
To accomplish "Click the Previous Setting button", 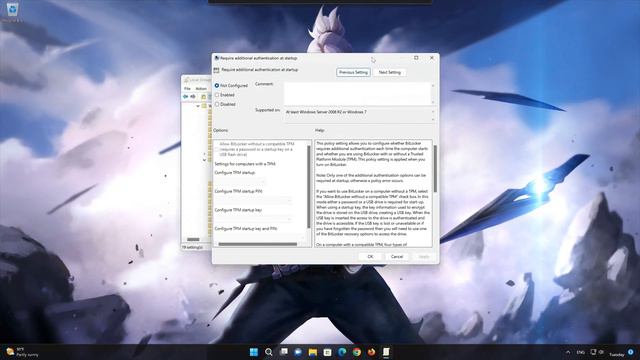I will tap(353, 72).
